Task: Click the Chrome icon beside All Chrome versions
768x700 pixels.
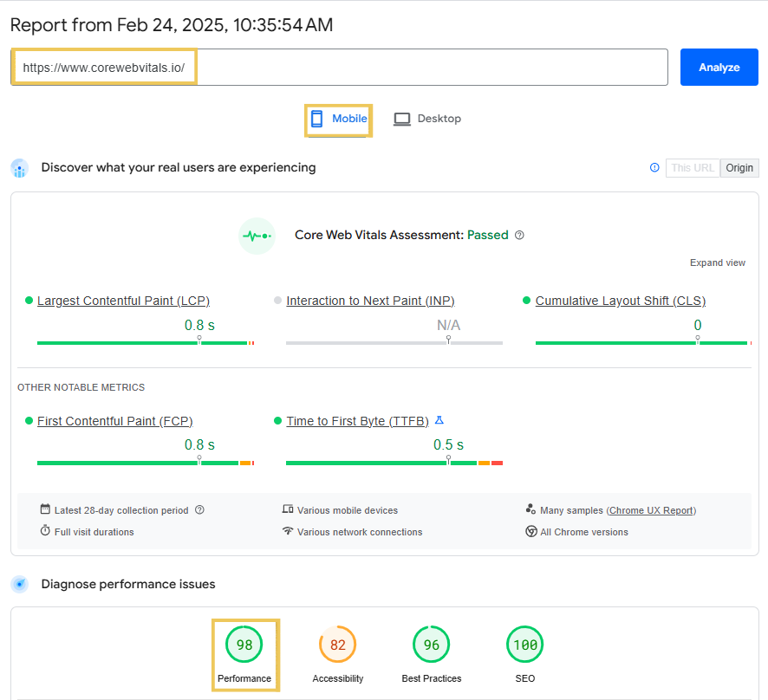Action: [531, 531]
